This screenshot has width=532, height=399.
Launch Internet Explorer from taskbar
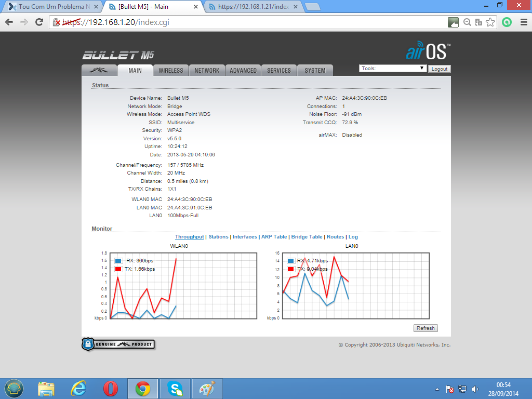point(78,389)
